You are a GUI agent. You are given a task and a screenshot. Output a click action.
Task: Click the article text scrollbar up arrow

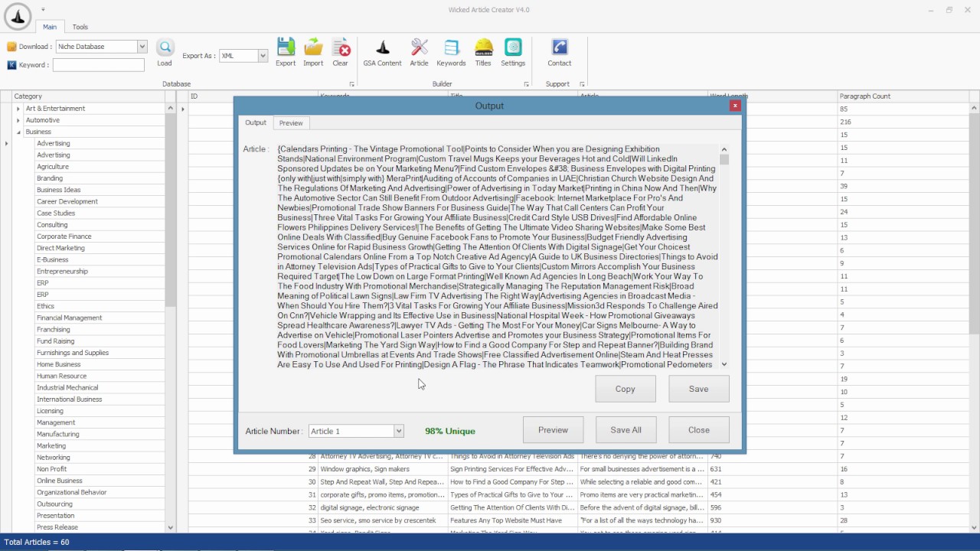click(x=724, y=149)
